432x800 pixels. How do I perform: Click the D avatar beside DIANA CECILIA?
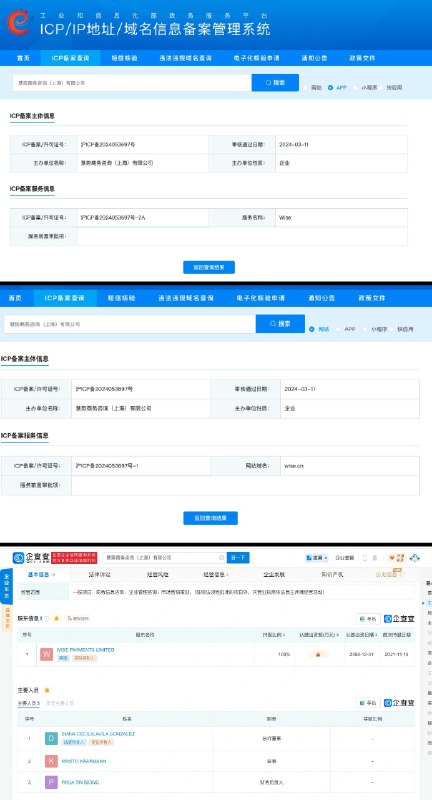pos(52,738)
